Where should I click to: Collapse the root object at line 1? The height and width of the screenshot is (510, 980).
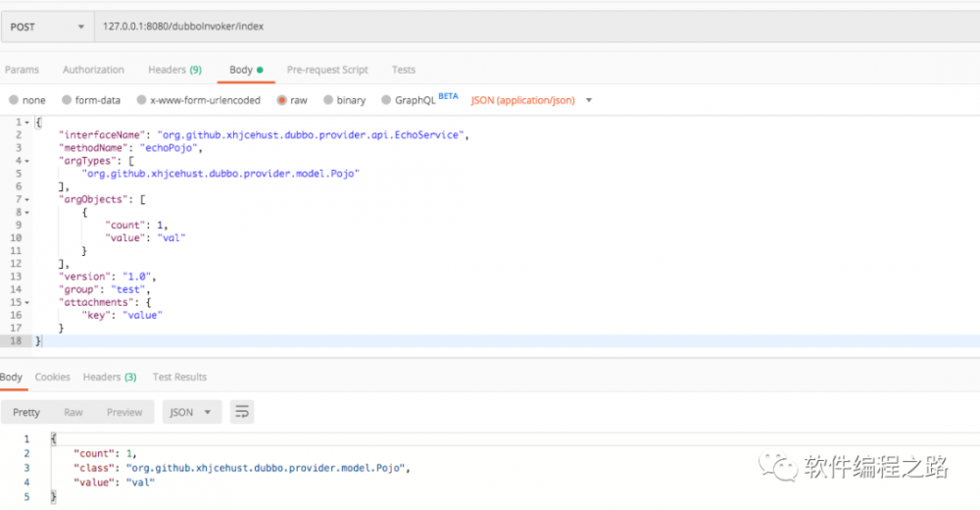point(26,123)
